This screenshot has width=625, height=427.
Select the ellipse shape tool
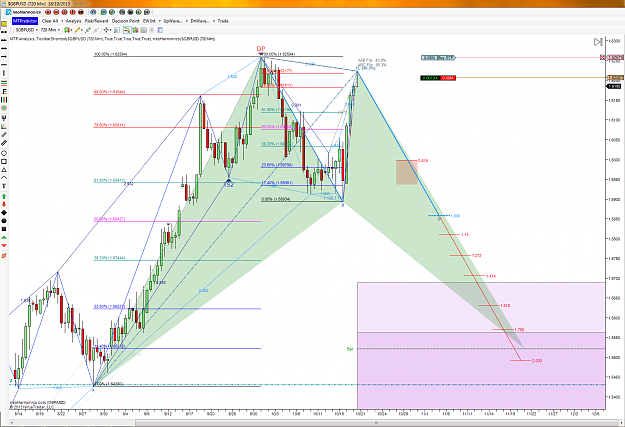coord(4,153)
